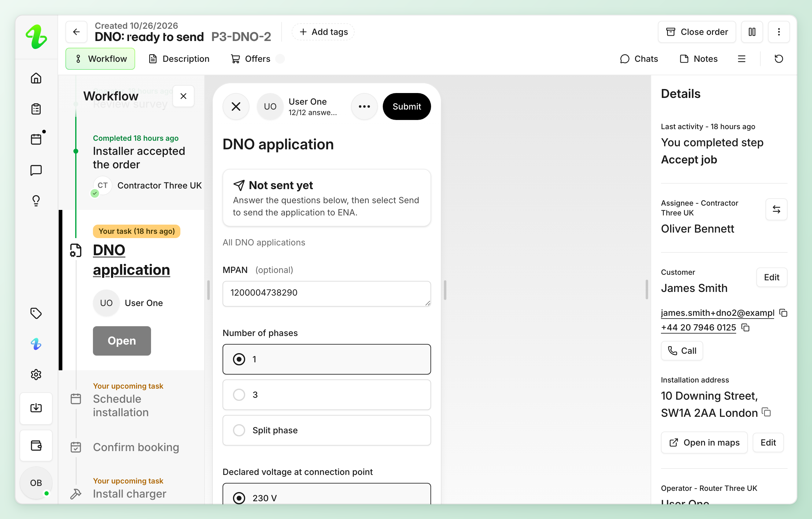
Task: Click Add tags
Action: pyautogui.click(x=323, y=32)
